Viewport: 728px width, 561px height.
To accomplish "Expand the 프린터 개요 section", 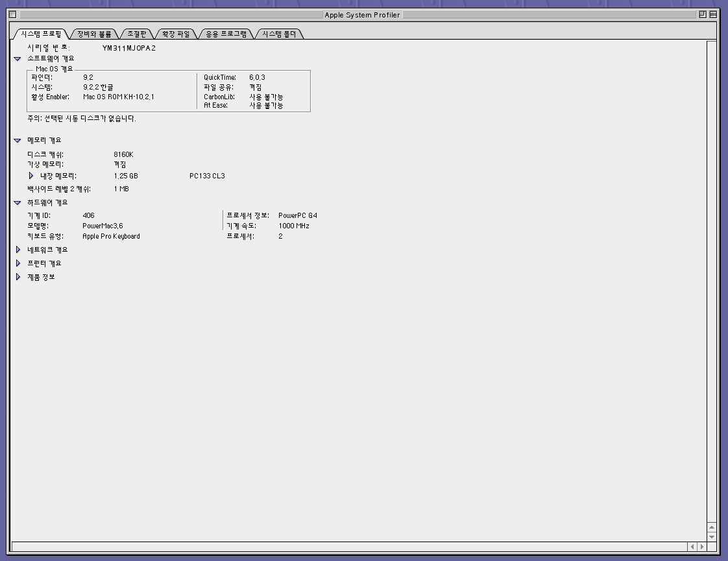I will click(18, 263).
